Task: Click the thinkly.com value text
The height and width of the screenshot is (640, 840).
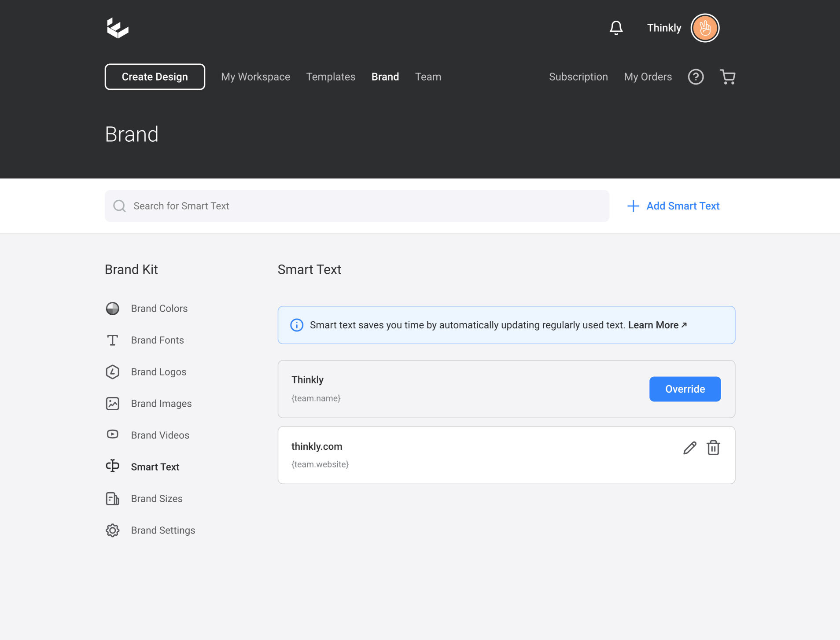Action: [317, 446]
